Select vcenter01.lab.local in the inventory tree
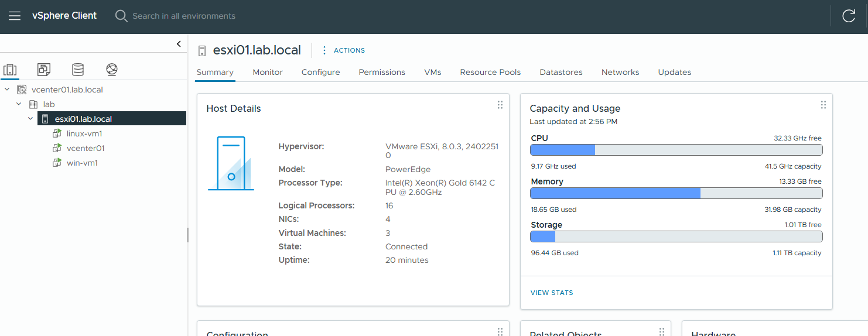 click(67, 90)
